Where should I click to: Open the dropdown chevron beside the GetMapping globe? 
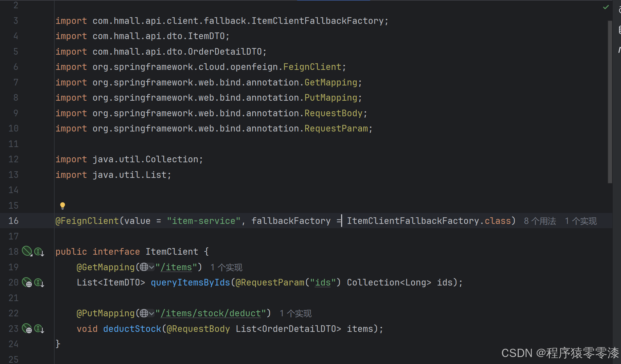click(x=151, y=267)
